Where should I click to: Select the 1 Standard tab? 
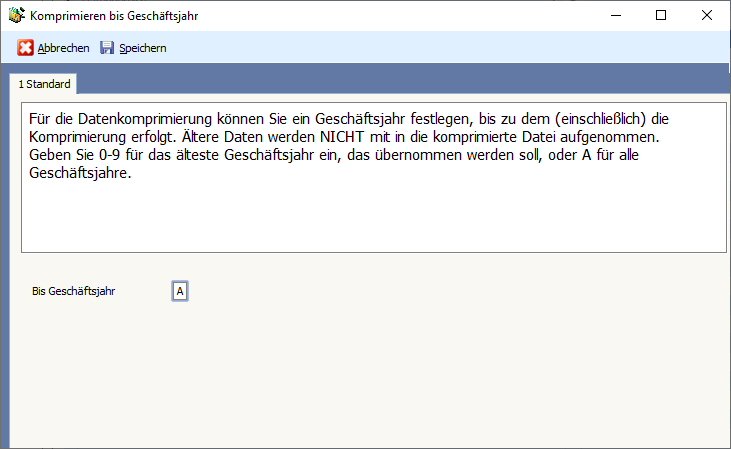click(x=44, y=84)
